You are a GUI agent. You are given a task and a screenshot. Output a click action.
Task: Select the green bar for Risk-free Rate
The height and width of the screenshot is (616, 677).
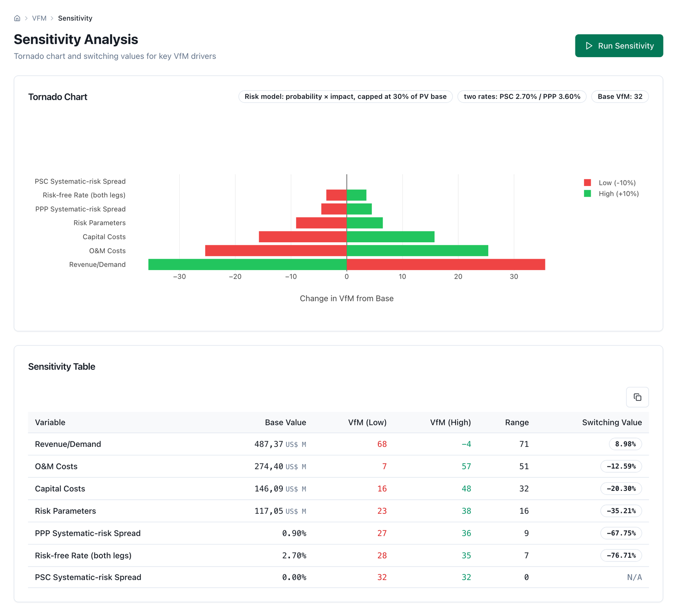[x=356, y=195]
